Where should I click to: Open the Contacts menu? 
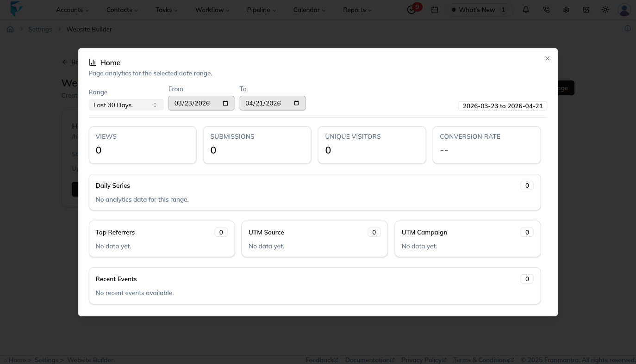(x=122, y=10)
